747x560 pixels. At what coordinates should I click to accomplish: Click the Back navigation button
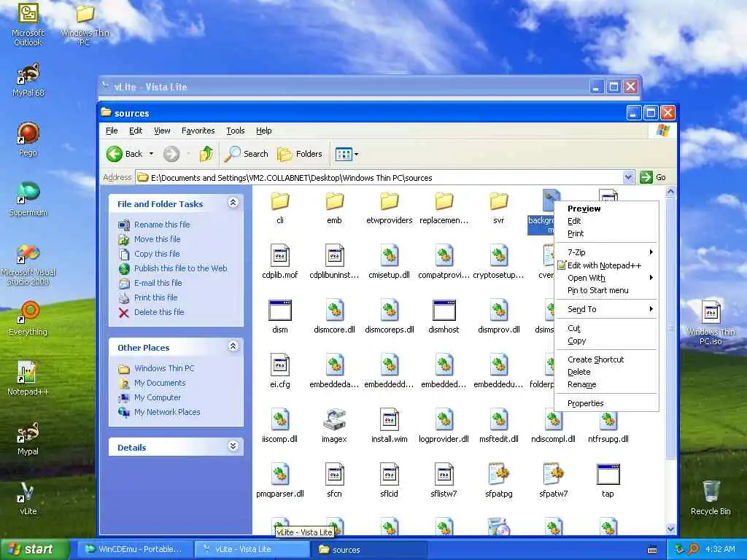coord(125,154)
